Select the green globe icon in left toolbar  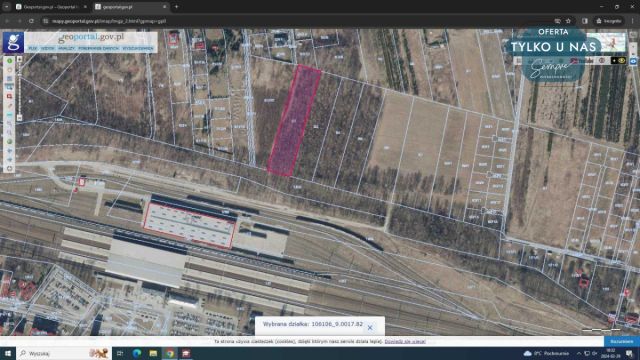tap(9, 142)
